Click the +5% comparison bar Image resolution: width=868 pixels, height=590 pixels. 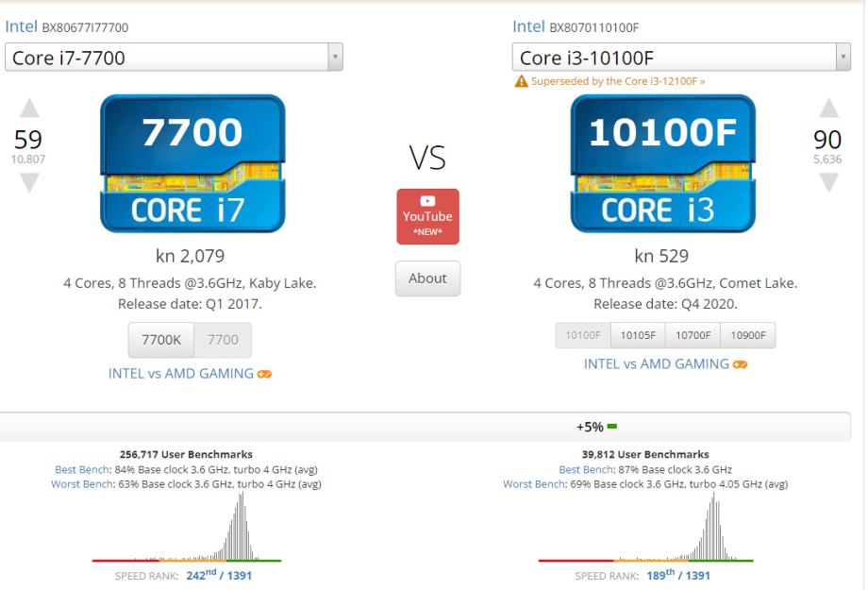pos(425,427)
